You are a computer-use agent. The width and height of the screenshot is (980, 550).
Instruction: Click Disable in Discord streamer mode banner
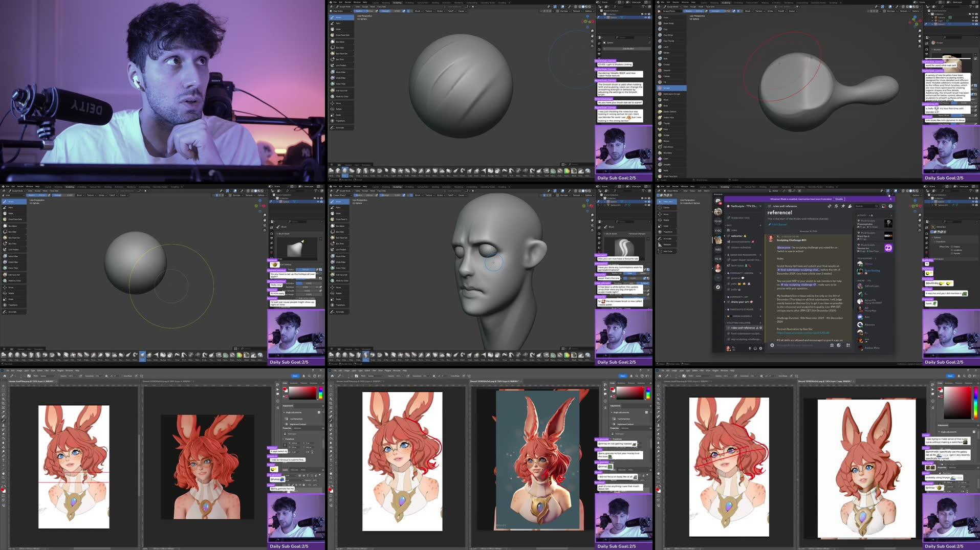(x=839, y=199)
